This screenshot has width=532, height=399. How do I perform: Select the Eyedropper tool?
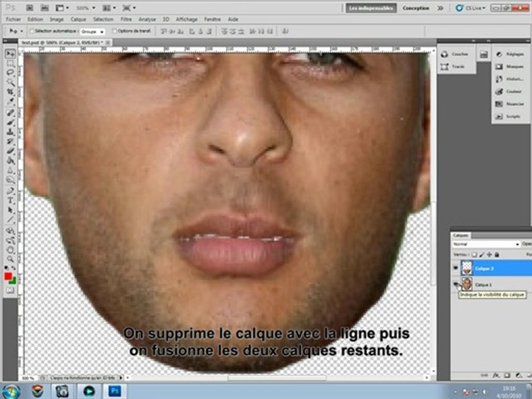[11, 101]
